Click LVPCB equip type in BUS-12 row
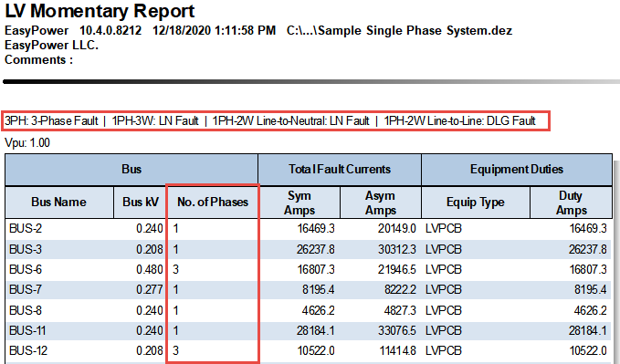The height and width of the screenshot is (364, 620). pyautogui.click(x=443, y=350)
